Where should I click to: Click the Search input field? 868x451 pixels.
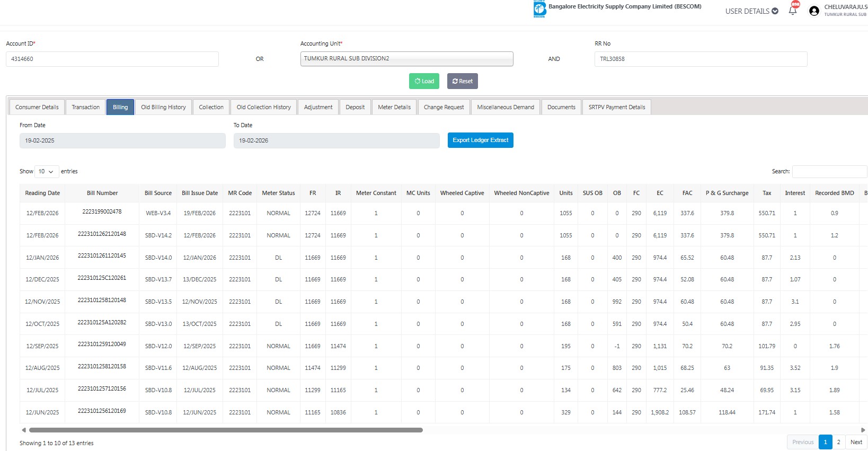[829, 172]
